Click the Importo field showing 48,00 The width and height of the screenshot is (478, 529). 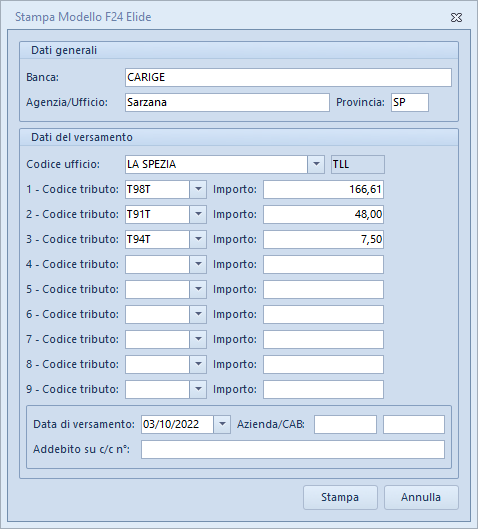323,214
